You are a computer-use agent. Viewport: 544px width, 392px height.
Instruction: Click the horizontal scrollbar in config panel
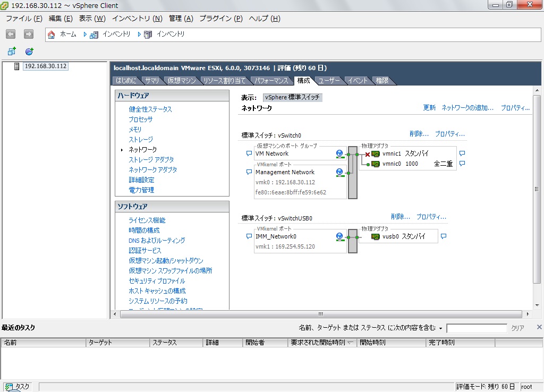coord(319,314)
